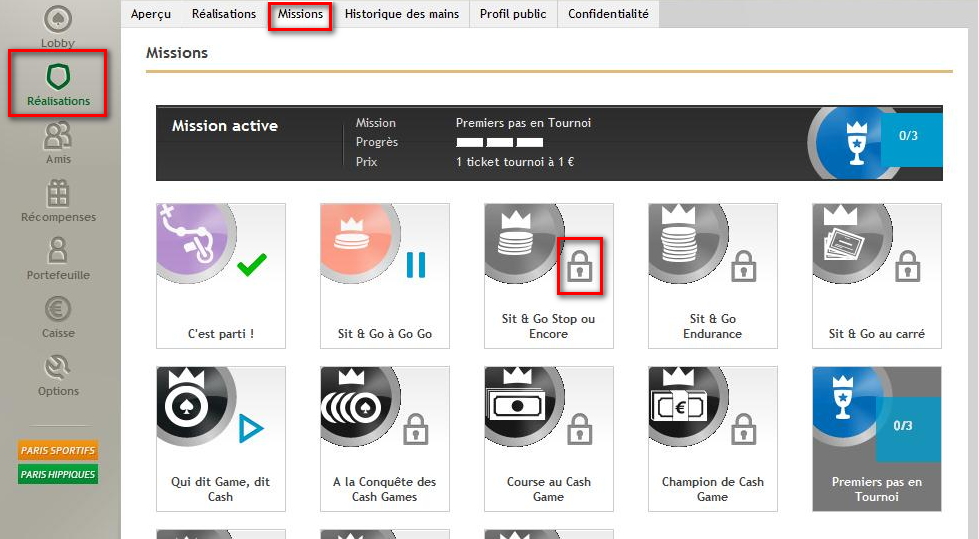The height and width of the screenshot is (539, 979).
Task: Open the Sit & Go Endurance mission
Action: (712, 275)
